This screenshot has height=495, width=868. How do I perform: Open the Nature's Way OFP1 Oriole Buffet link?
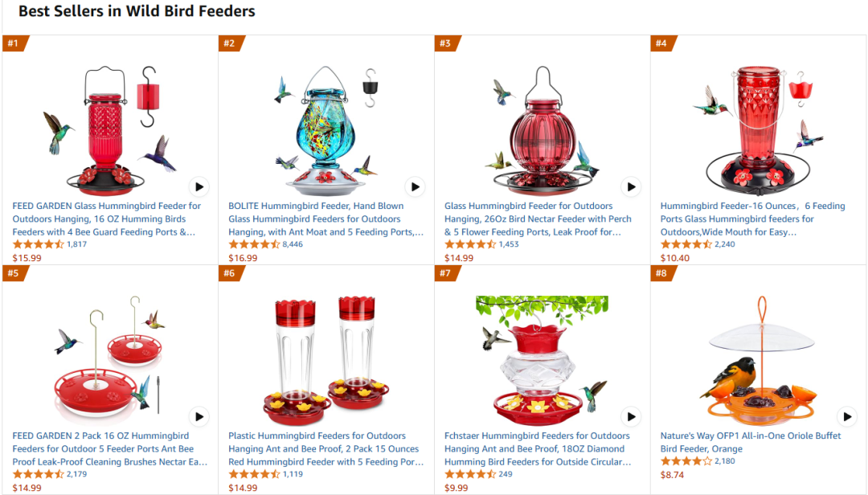(x=751, y=442)
